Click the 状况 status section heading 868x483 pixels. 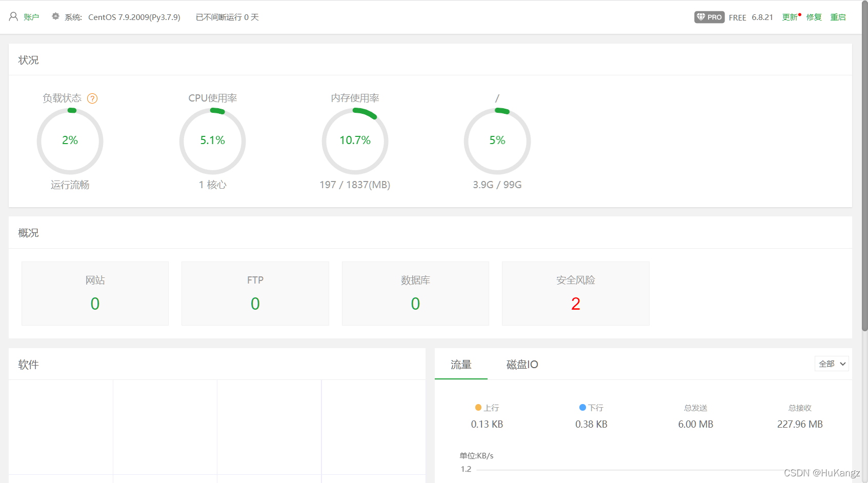[x=28, y=60]
